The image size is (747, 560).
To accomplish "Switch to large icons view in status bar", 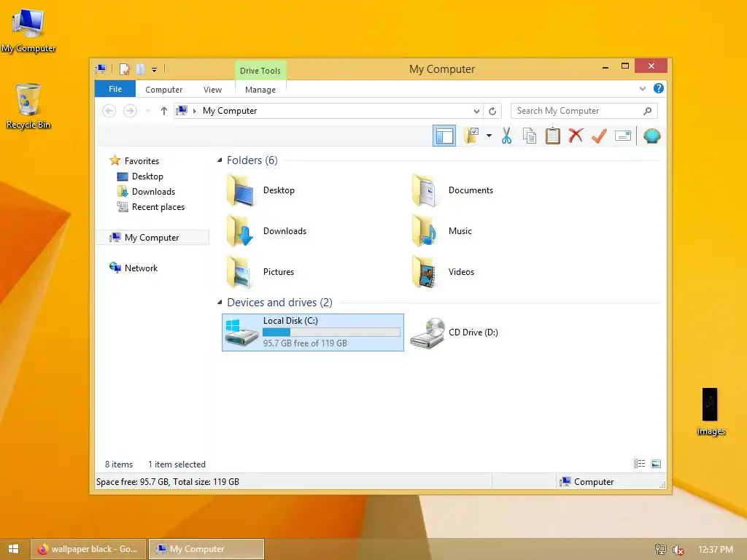I will pyautogui.click(x=656, y=464).
